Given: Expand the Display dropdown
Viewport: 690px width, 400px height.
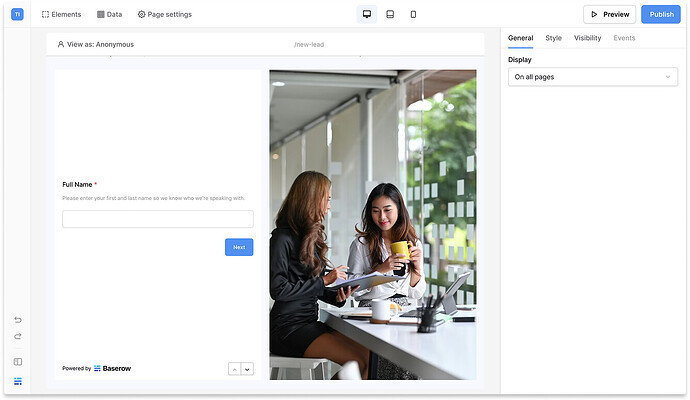Looking at the screenshot, I should [593, 76].
